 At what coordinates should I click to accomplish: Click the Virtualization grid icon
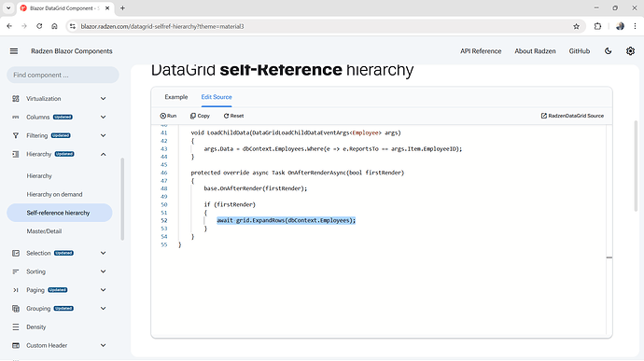point(16,99)
